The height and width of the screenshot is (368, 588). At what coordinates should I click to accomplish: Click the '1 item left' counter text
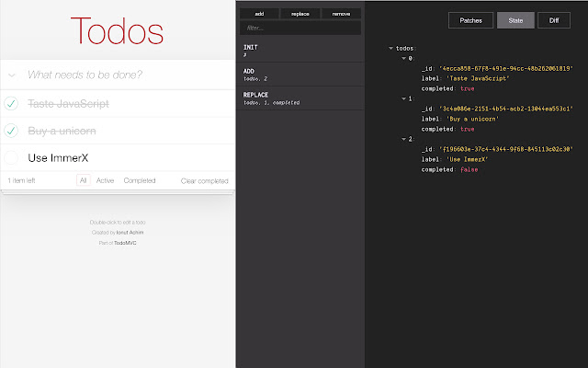pos(21,180)
